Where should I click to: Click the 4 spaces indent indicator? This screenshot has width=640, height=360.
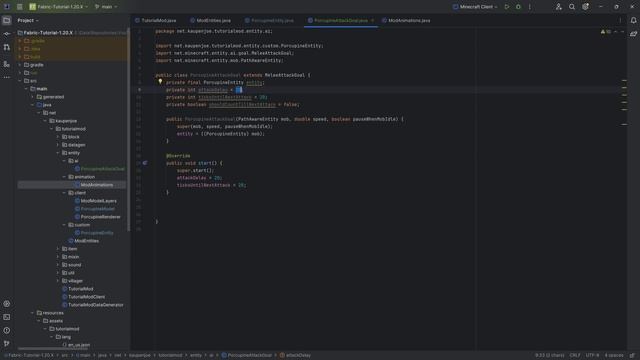614,356
